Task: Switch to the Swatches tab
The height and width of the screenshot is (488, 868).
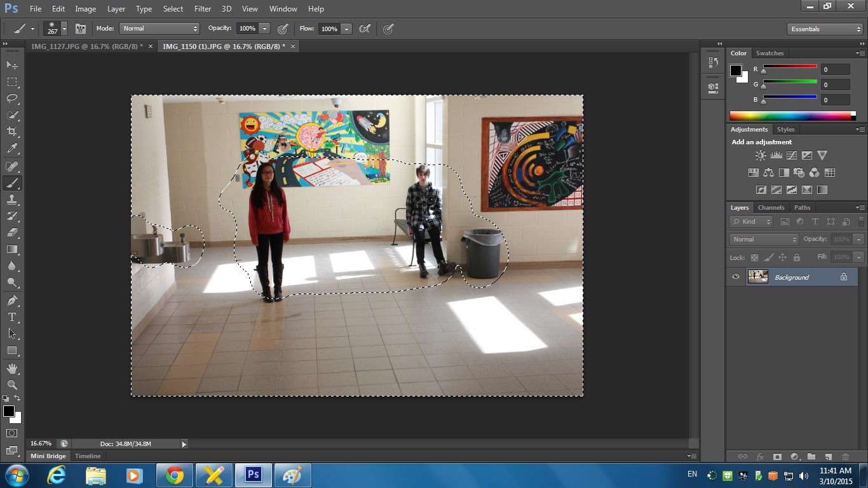Action: 770,53
